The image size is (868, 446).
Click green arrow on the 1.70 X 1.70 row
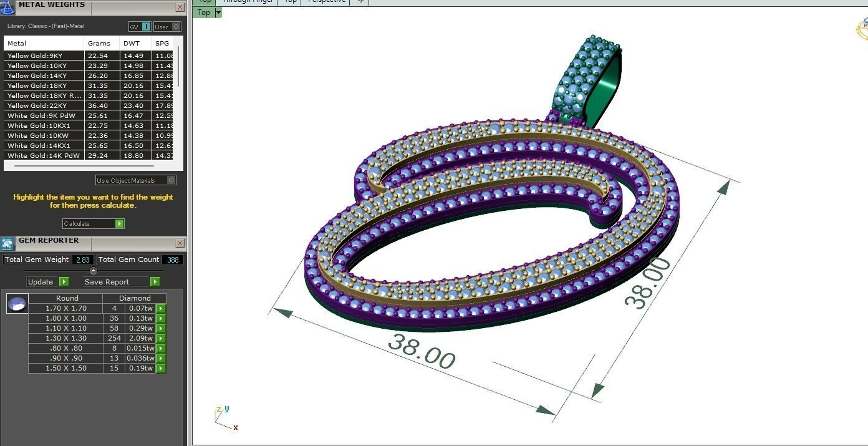tap(161, 308)
